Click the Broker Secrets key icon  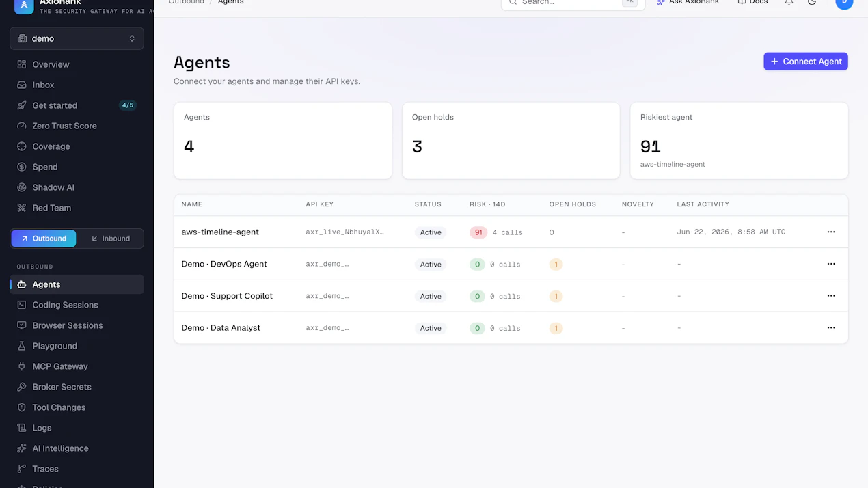point(22,387)
